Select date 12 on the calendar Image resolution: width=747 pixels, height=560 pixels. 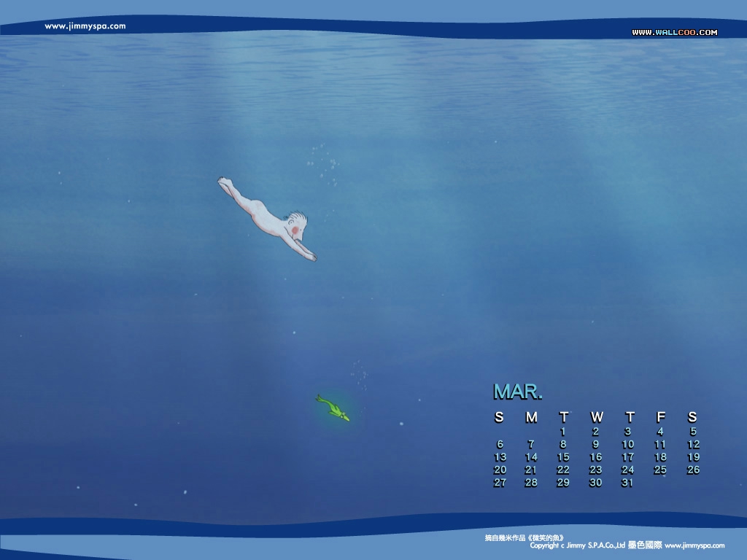(x=693, y=444)
